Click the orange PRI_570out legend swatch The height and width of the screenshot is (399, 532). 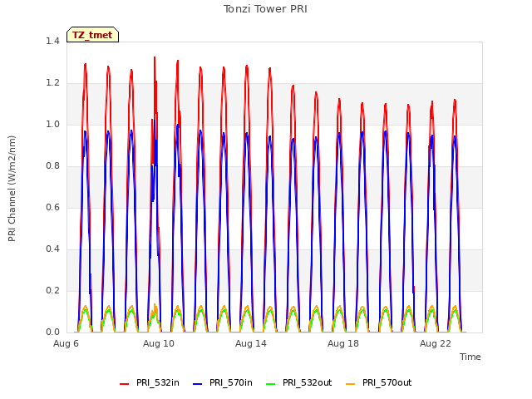click(x=350, y=384)
